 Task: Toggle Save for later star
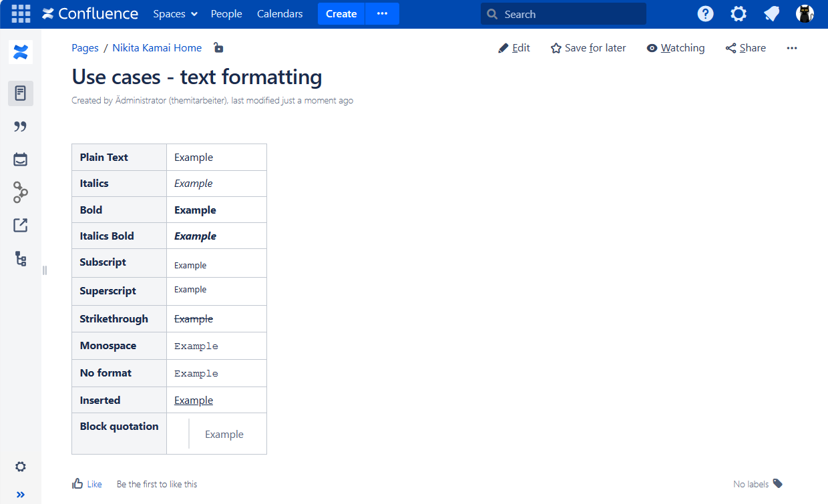588,48
